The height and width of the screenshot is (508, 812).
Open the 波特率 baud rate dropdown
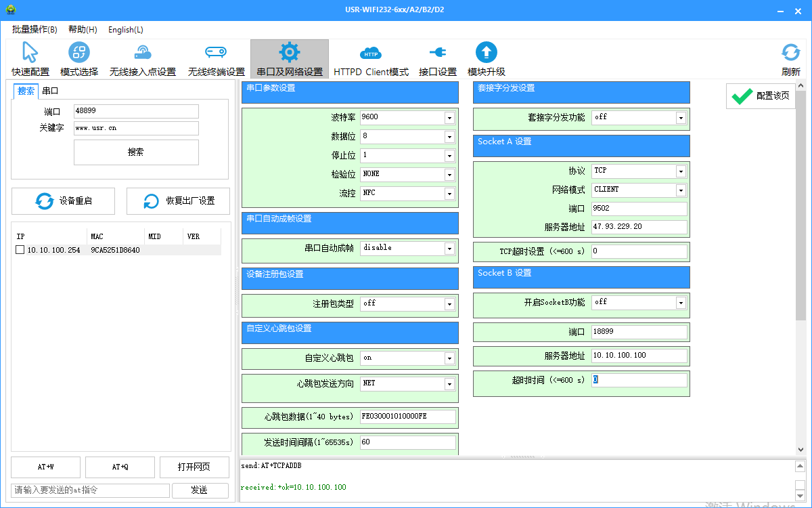[x=449, y=117]
